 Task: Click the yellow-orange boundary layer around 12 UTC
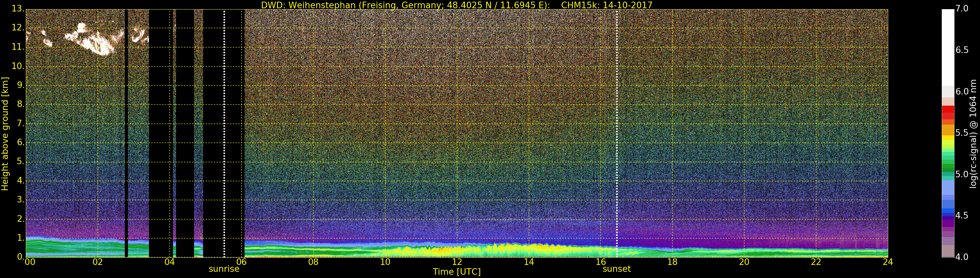coord(457,250)
